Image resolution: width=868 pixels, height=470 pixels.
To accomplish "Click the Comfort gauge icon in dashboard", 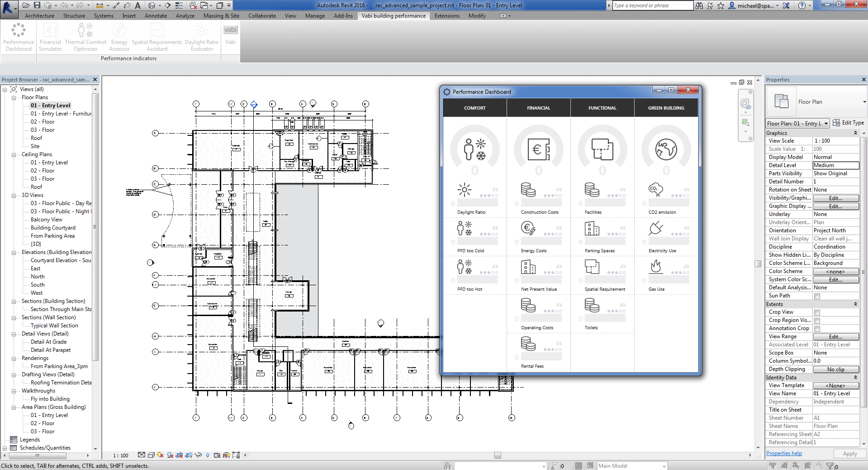I will 474,149.
